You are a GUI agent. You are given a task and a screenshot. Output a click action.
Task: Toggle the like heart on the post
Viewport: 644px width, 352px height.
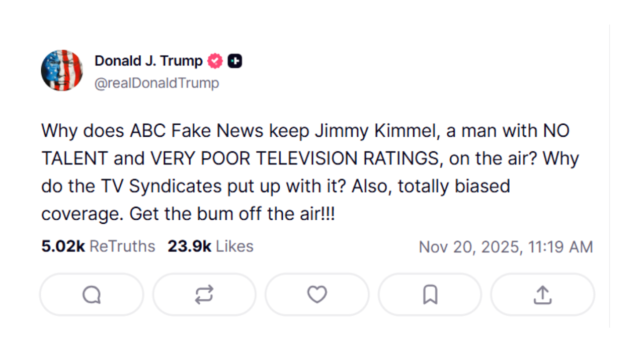[x=316, y=295]
